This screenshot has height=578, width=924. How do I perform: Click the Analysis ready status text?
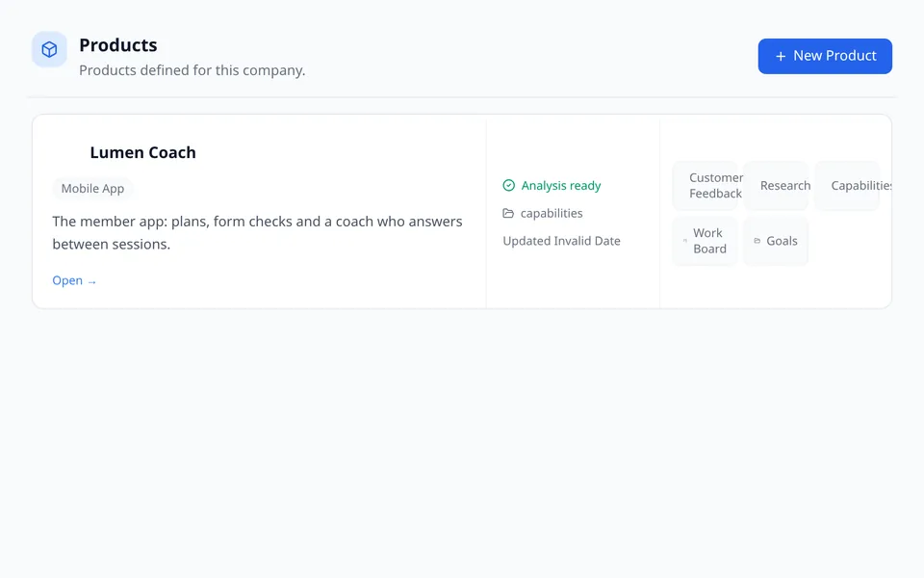tap(561, 185)
